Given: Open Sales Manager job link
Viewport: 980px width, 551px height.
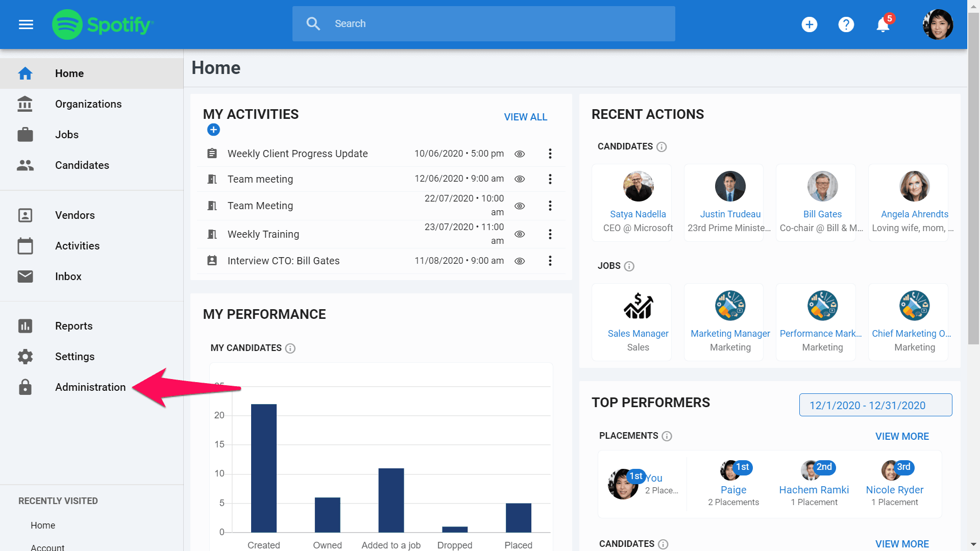Looking at the screenshot, I should point(638,334).
